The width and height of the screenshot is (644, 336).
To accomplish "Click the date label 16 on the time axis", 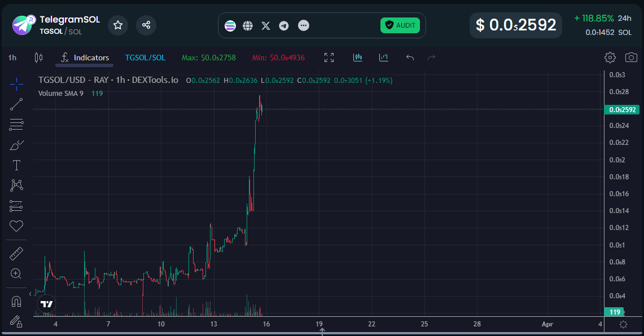I will coord(266,324).
